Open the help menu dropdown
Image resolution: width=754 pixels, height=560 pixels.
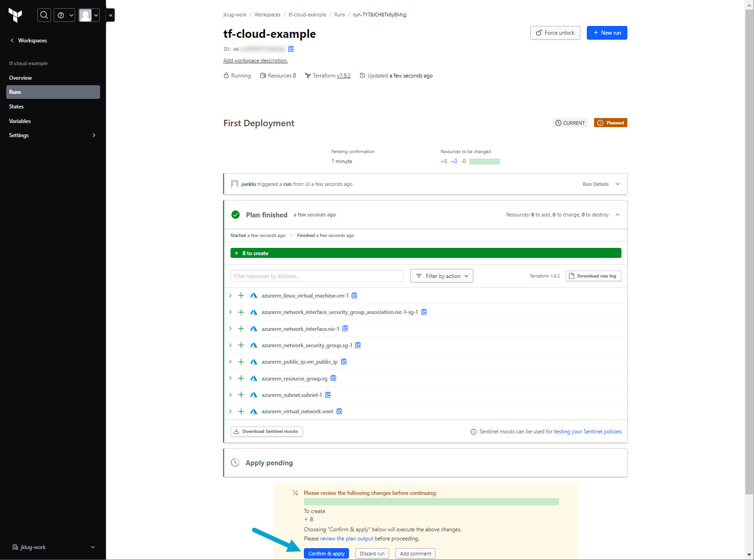(65, 15)
